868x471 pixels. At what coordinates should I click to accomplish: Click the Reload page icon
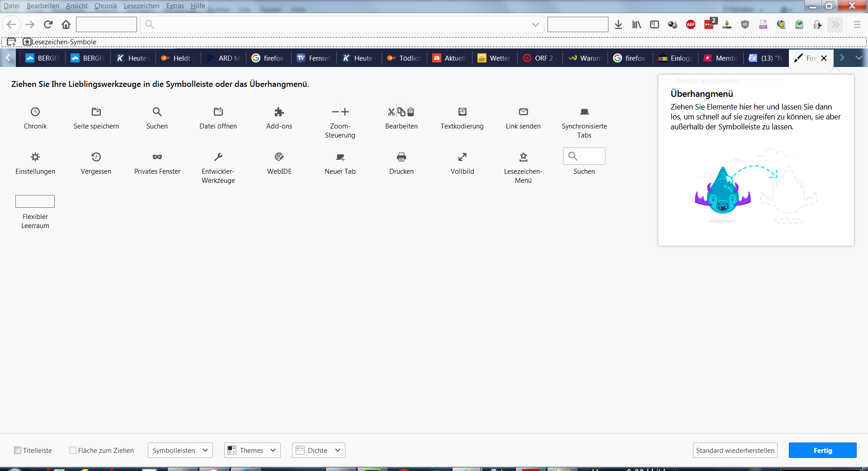point(48,24)
